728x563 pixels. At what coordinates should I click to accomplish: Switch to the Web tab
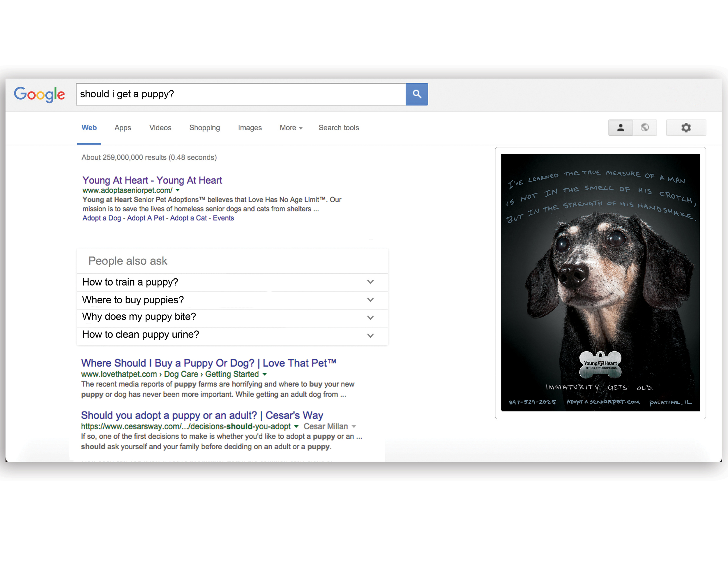click(x=89, y=128)
